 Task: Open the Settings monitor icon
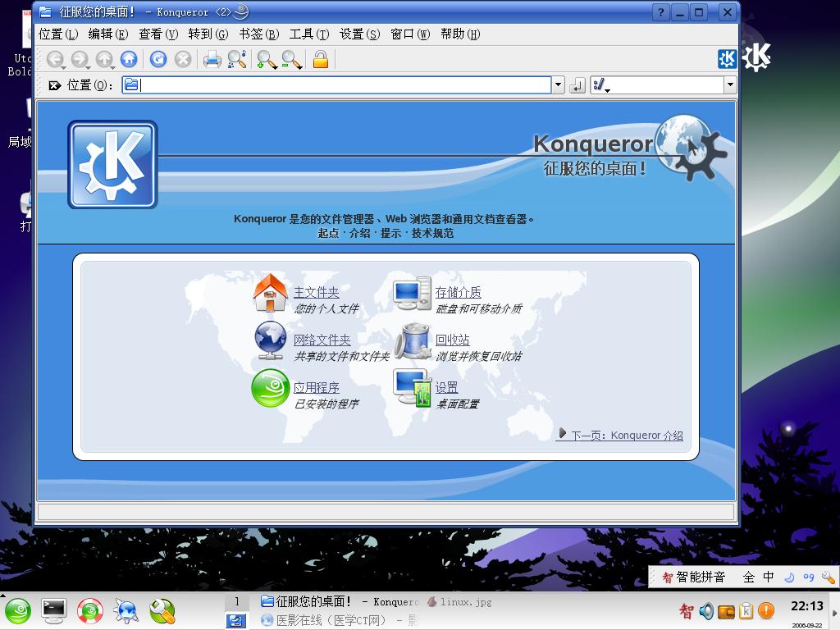coord(413,387)
